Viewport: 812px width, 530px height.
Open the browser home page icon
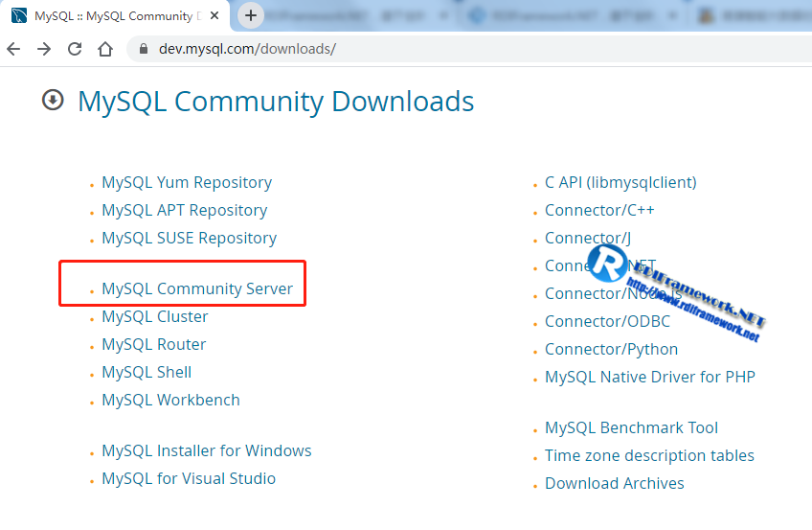pyautogui.click(x=105, y=49)
